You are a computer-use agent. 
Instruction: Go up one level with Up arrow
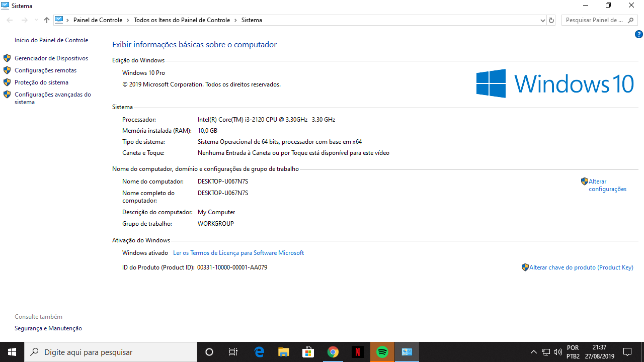pyautogui.click(x=47, y=20)
